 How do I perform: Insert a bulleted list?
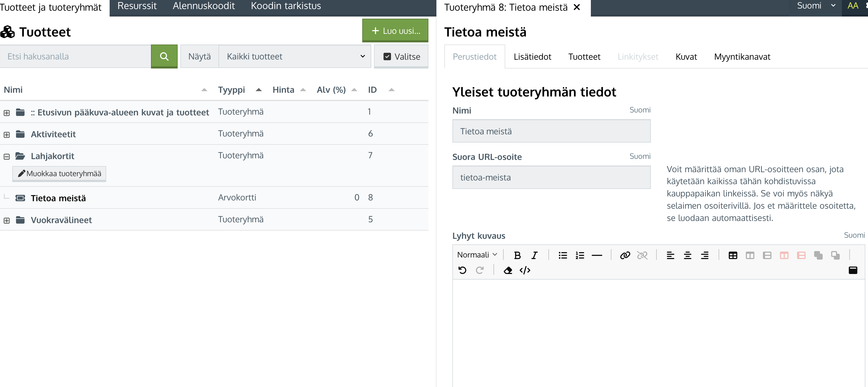point(562,255)
